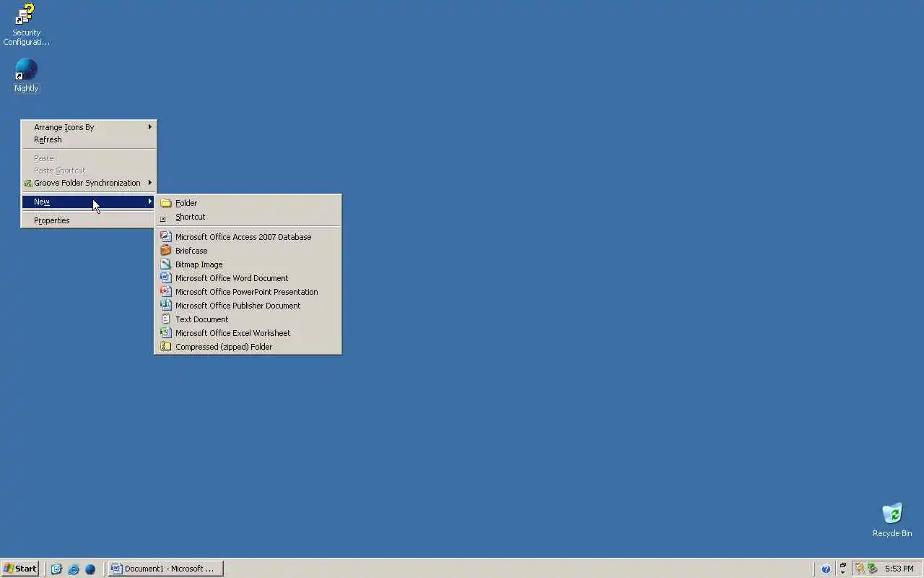Click the Excel Worksheet icon
The image size is (924, 578).
166,333
